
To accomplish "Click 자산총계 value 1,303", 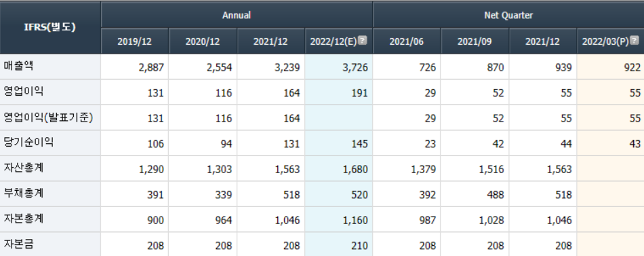I will point(220,170).
